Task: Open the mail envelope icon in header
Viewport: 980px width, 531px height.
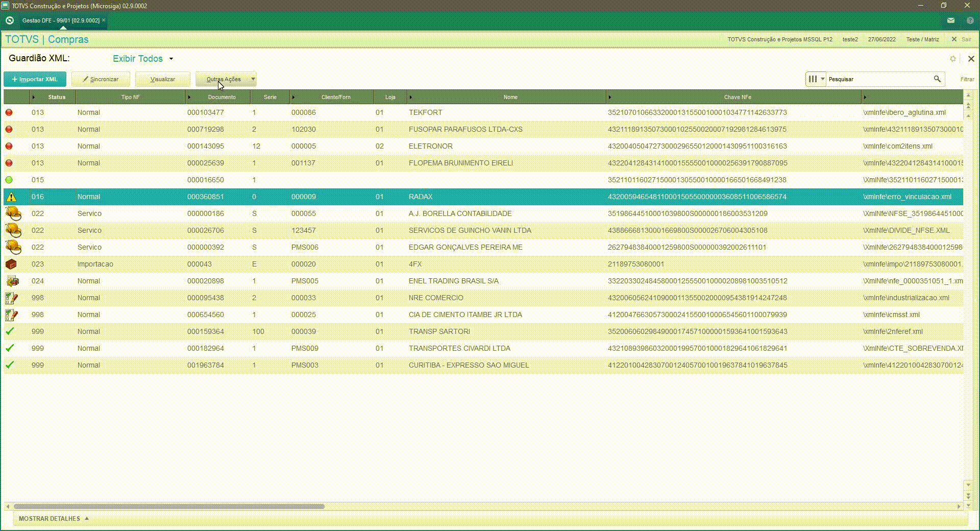Action: pos(950,20)
